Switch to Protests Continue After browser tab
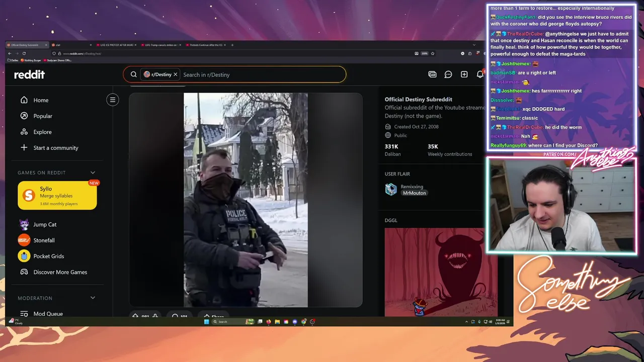644x362 pixels. [204, 45]
